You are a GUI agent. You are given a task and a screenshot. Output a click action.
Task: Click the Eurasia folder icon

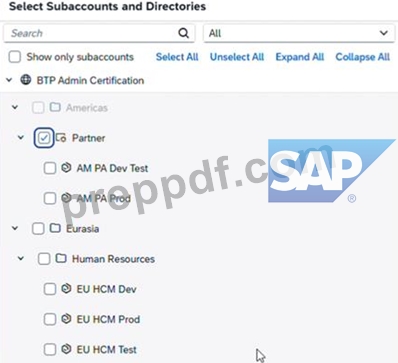coord(55,228)
